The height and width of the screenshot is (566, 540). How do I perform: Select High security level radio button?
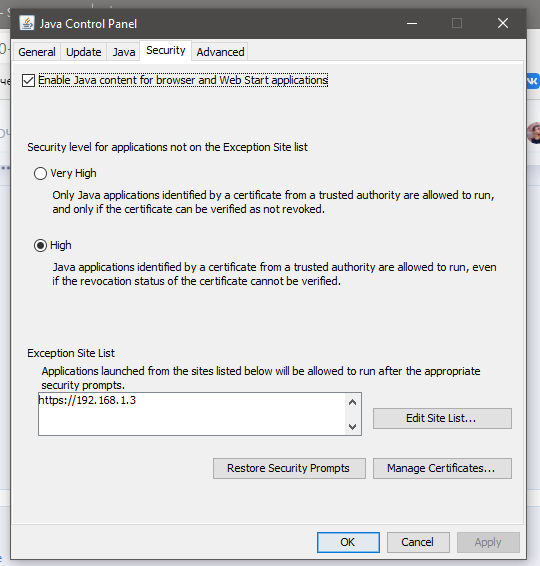tap(40, 245)
